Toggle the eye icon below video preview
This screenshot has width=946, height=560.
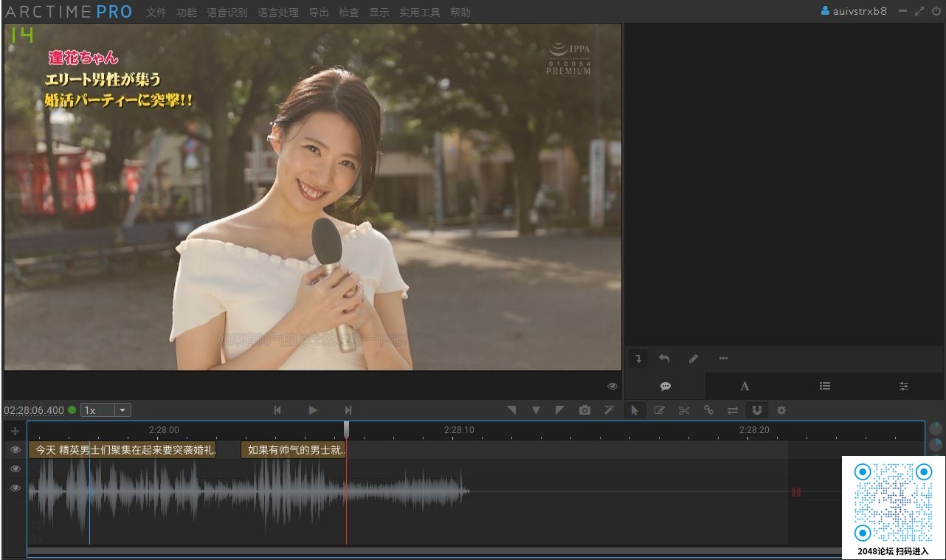612,386
